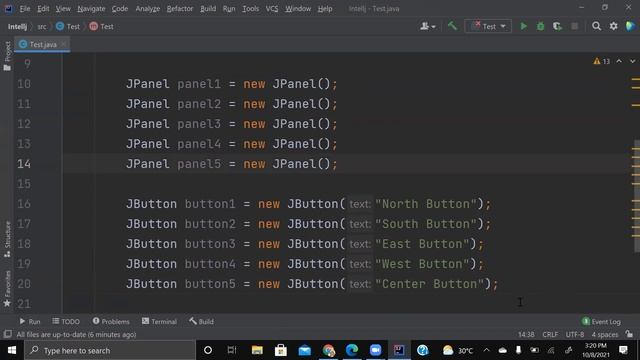Open the Help menu
The height and width of the screenshot is (360, 640).
tap(325, 9)
